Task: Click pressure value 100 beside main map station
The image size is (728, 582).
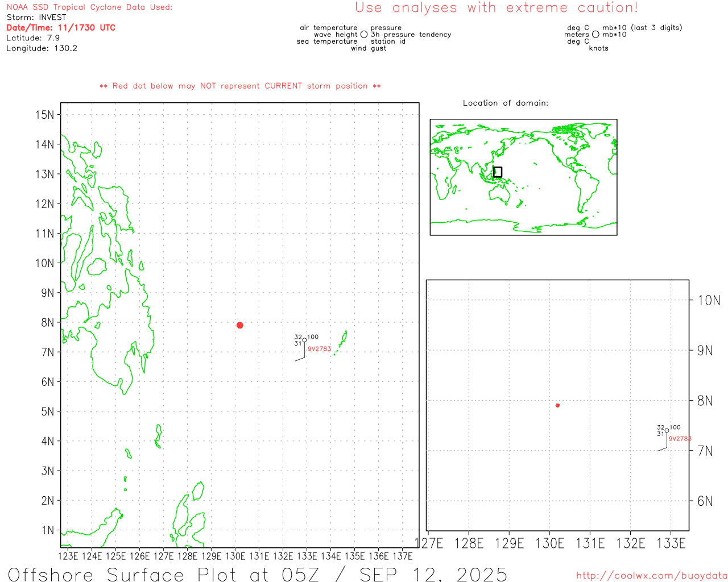Action: tap(313, 337)
